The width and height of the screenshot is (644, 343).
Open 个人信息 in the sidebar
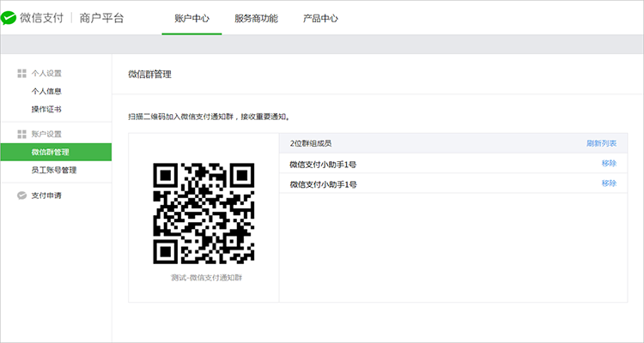46,92
